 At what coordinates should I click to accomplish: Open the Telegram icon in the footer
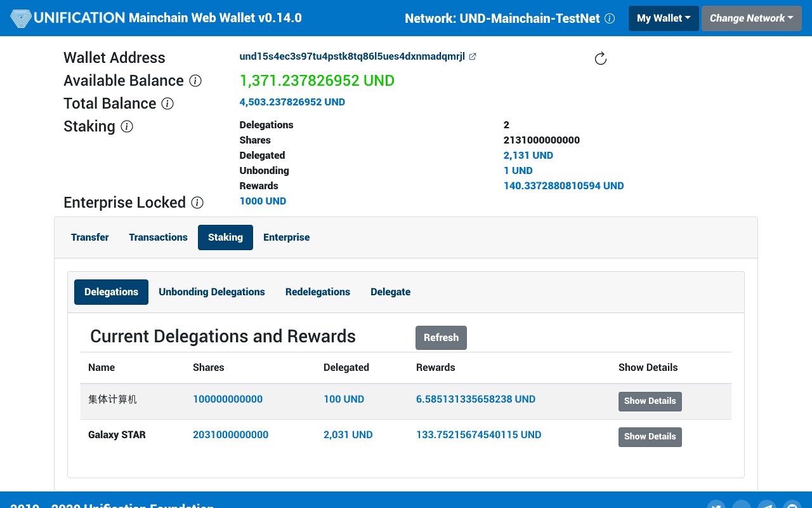766,505
